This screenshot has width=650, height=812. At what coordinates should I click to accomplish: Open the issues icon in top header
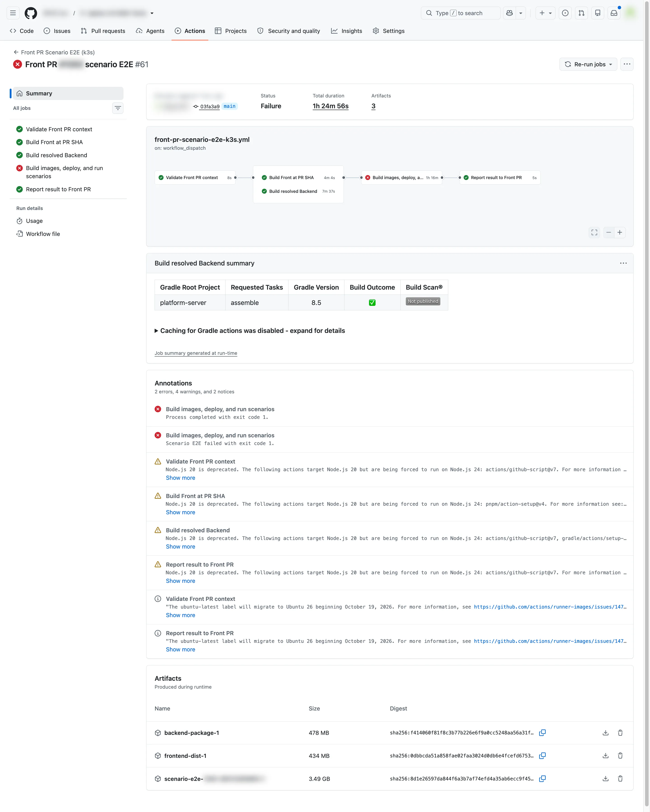(x=565, y=13)
